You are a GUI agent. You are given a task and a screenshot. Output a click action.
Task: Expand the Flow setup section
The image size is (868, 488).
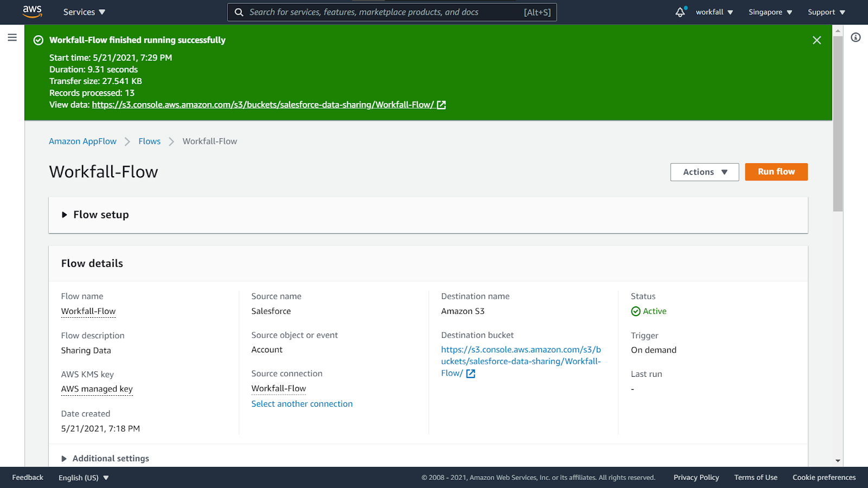[x=95, y=215]
